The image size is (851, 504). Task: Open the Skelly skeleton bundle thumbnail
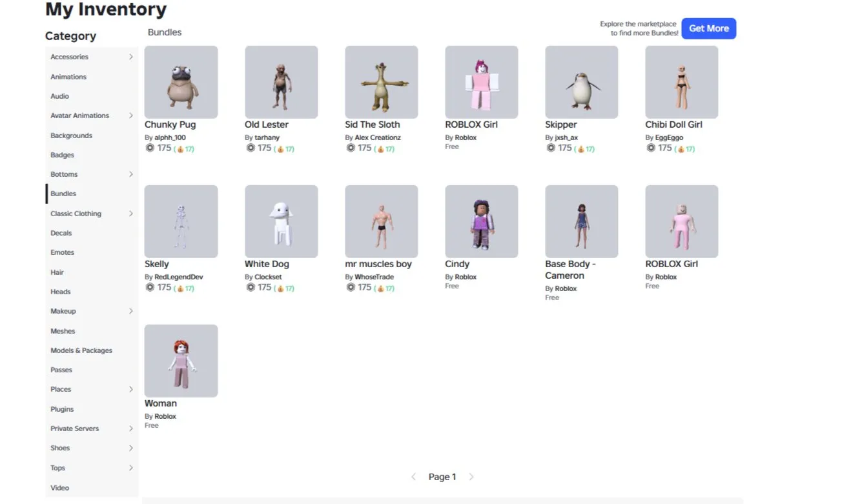pos(181,221)
